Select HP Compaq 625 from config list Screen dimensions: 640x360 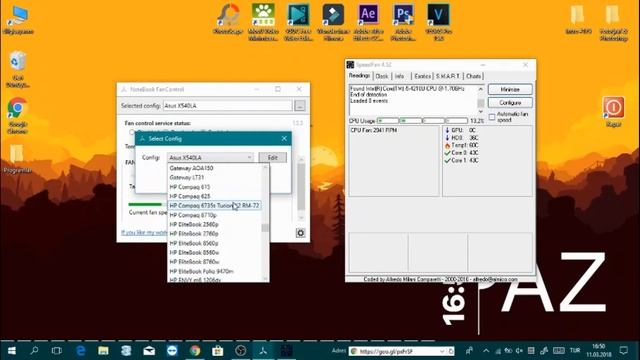click(215, 196)
